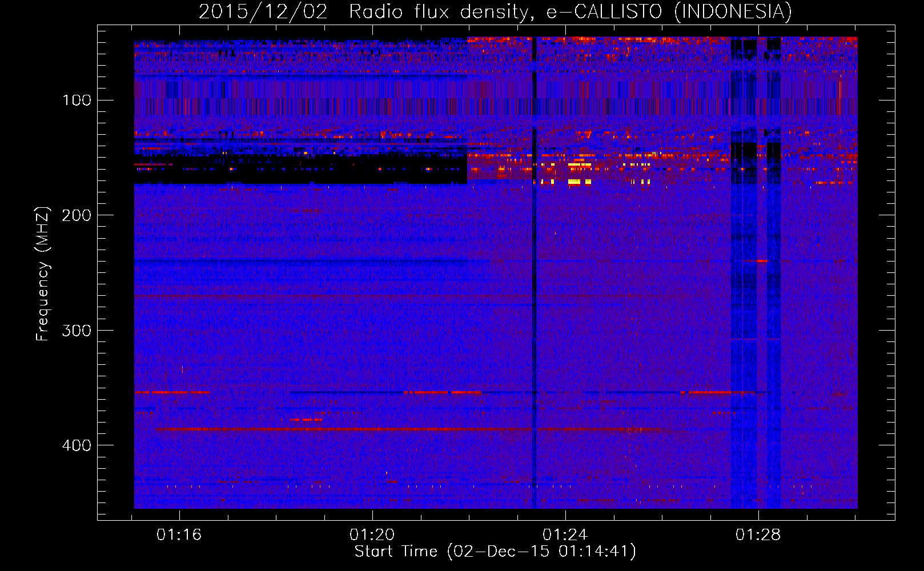The width and height of the screenshot is (924, 571).
Task: Click the 01:16 time tick label
Action: (179, 535)
